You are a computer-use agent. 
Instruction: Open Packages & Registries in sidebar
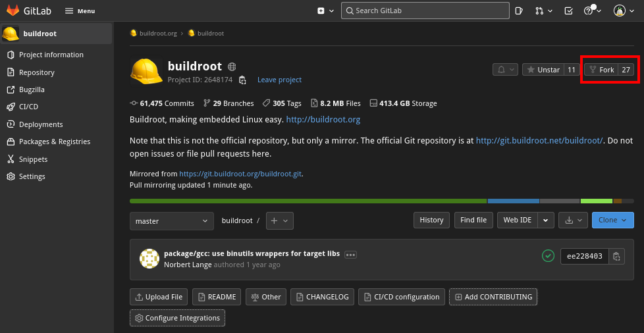[56, 141]
